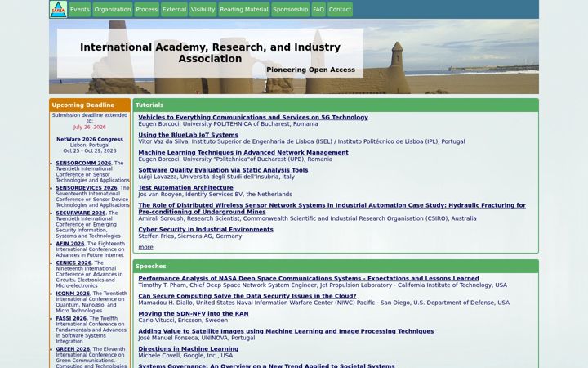The image size is (588, 368).
Task: Click speaker Michele Covell, Google
Action: pos(185,356)
